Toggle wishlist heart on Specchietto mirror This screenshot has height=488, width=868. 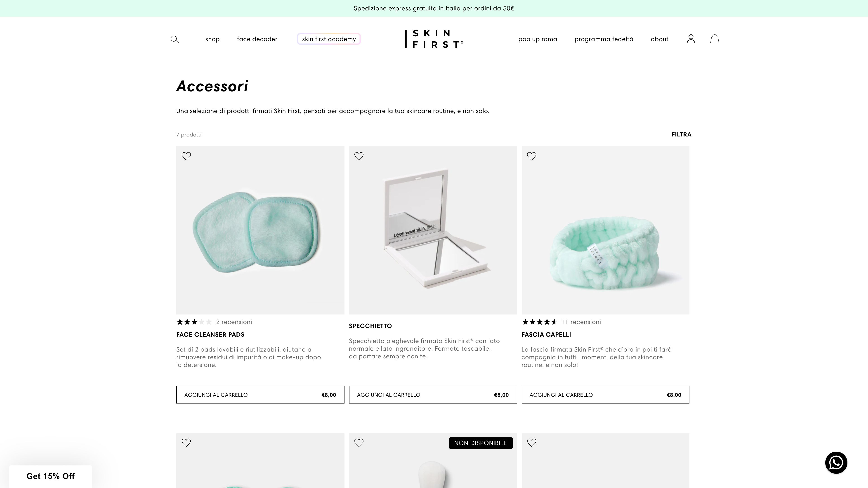[x=359, y=156]
